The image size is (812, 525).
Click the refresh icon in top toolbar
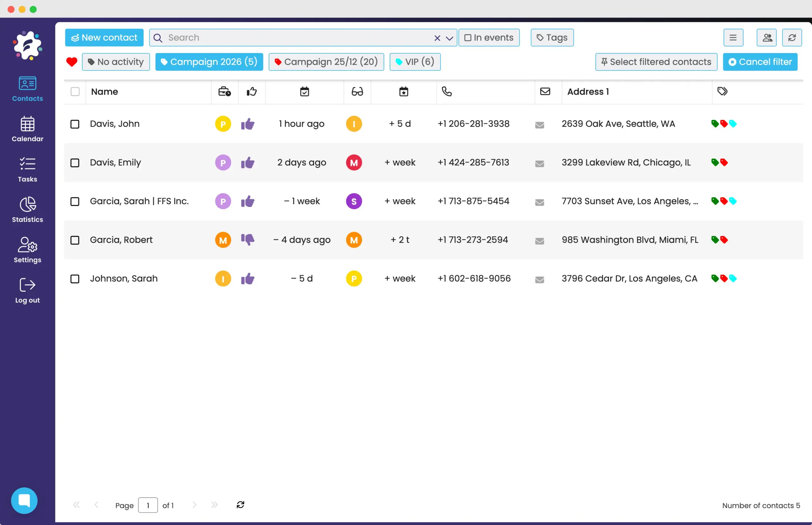pyautogui.click(x=792, y=37)
